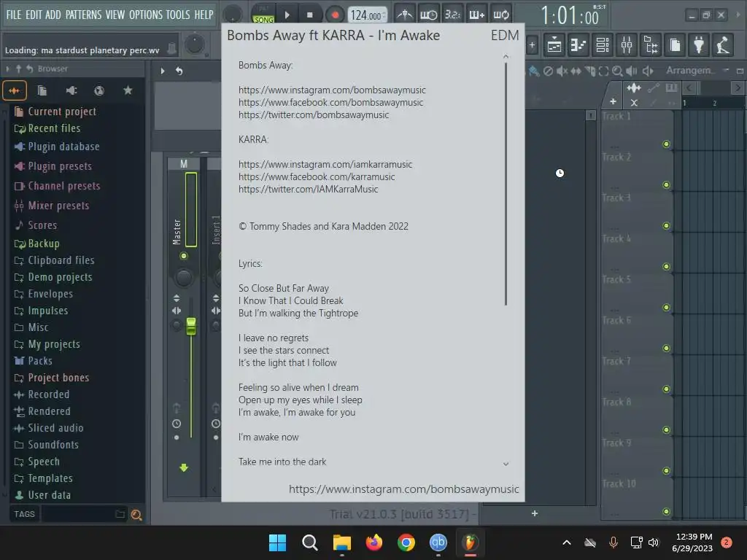Open the Browser options menu arrow
Screen dimensions: 747x560
pyautogui.click(x=7, y=69)
